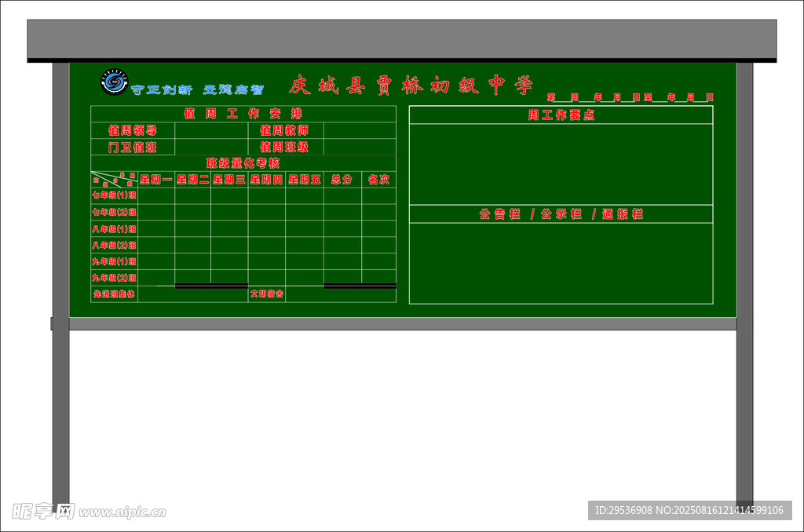Click the 庆城县贾桥初级中学 title
The height and width of the screenshot is (532, 804).
pos(411,86)
